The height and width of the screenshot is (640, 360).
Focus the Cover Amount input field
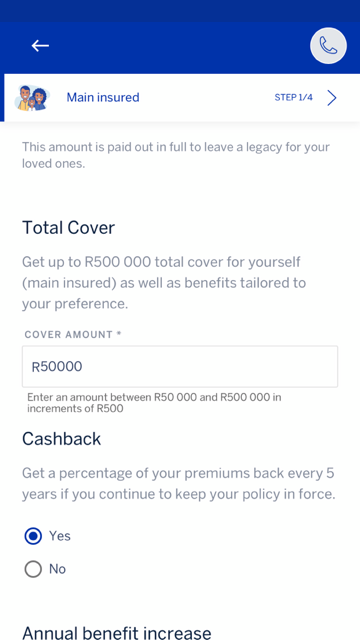click(180, 367)
